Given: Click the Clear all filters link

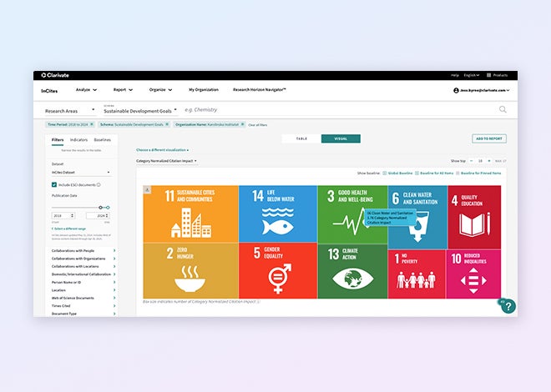Looking at the screenshot, I should [256, 124].
